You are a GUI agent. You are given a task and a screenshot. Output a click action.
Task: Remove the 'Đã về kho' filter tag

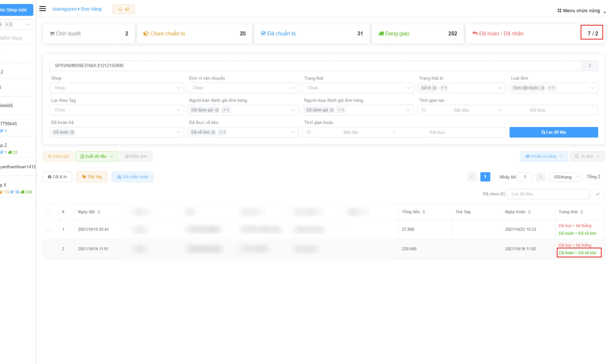pos(213,132)
